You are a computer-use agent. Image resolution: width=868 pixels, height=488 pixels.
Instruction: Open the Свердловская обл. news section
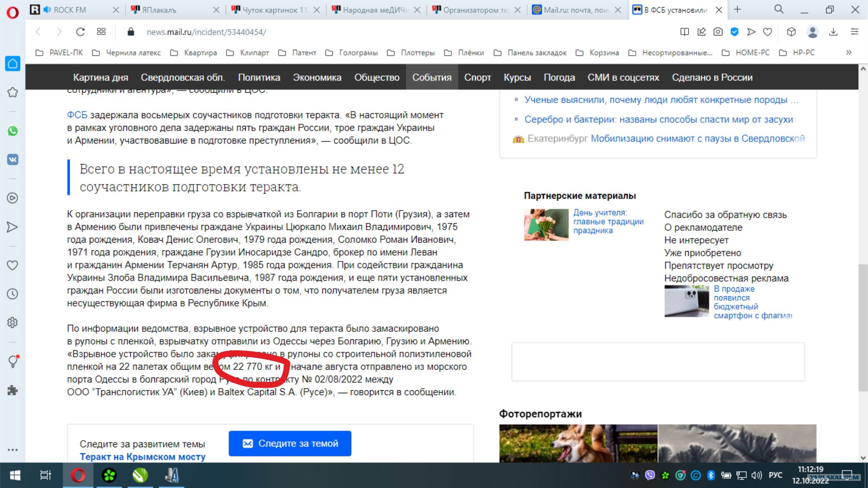[183, 77]
